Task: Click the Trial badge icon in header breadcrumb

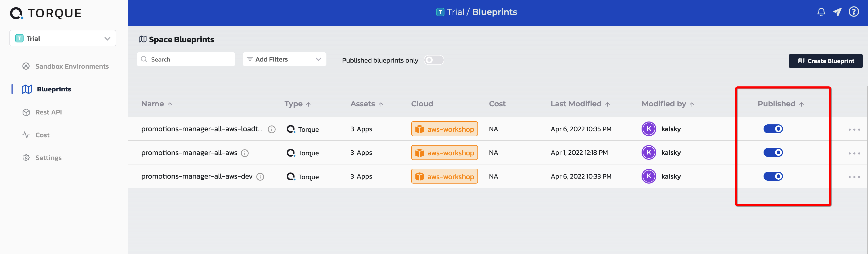Action: point(440,12)
